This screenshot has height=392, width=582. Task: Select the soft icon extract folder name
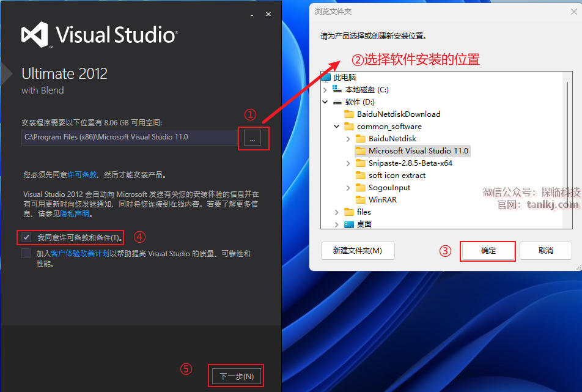pos(397,176)
